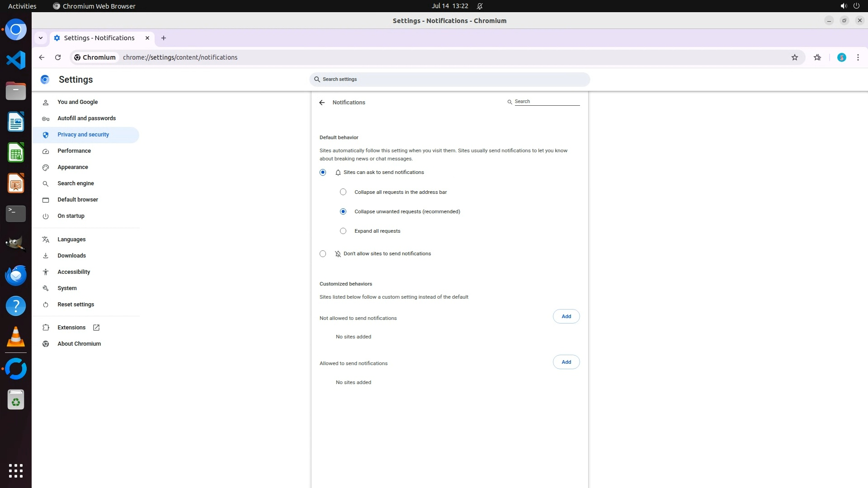
Task: Select Don't allow sites to send notifications
Action: pyautogui.click(x=323, y=254)
